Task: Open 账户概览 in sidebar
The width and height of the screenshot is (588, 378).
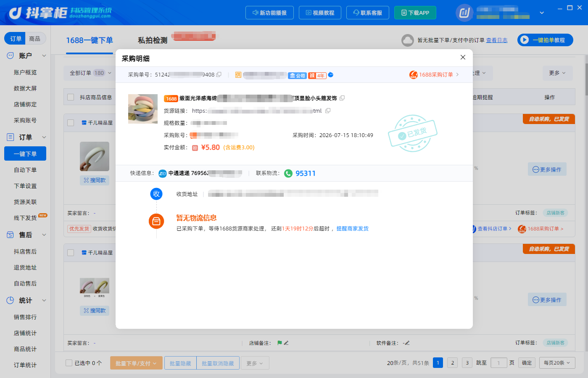Action: pyautogui.click(x=25, y=72)
